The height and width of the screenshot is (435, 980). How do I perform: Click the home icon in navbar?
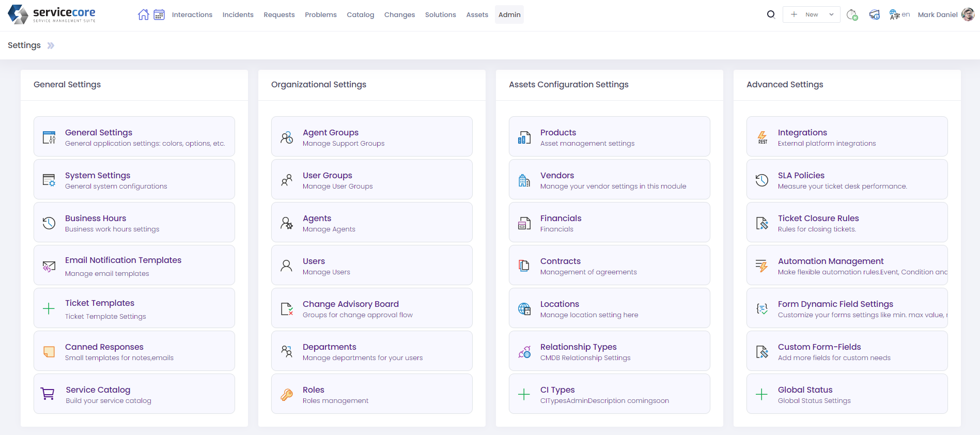coord(143,14)
